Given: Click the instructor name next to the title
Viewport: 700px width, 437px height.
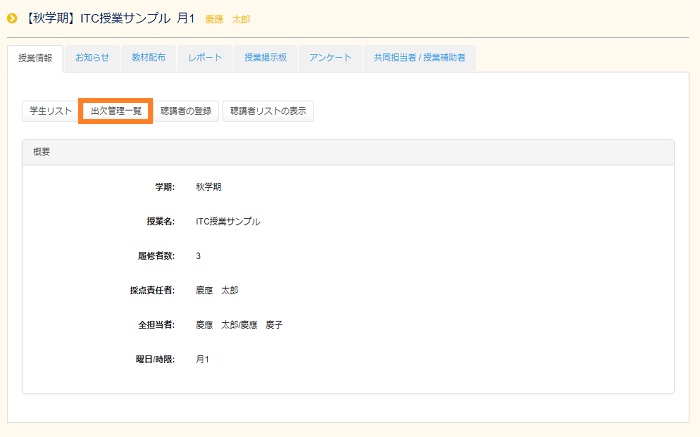Looking at the screenshot, I should pos(228,20).
